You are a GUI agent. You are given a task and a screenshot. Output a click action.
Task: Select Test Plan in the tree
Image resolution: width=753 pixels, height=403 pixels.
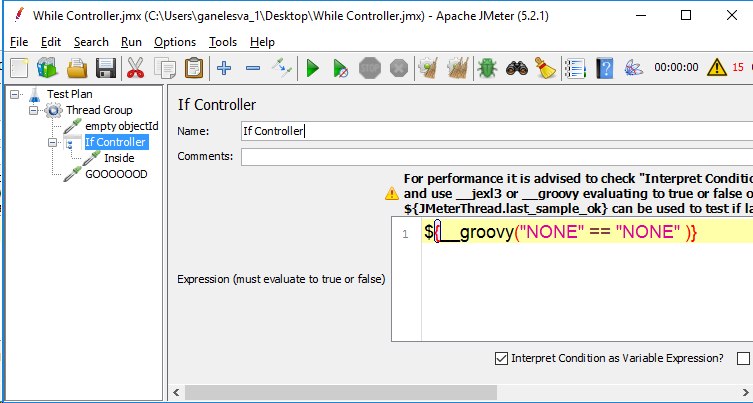[70, 94]
